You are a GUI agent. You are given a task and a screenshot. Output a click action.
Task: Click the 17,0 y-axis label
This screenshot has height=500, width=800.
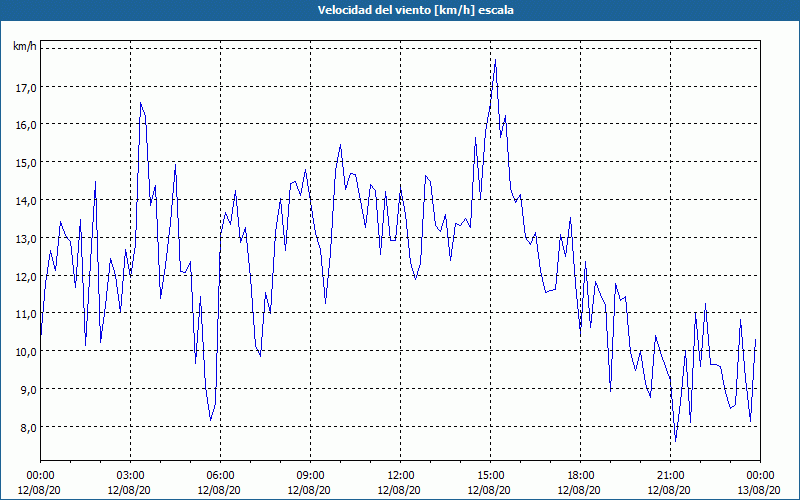pyautogui.click(x=26, y=88)
